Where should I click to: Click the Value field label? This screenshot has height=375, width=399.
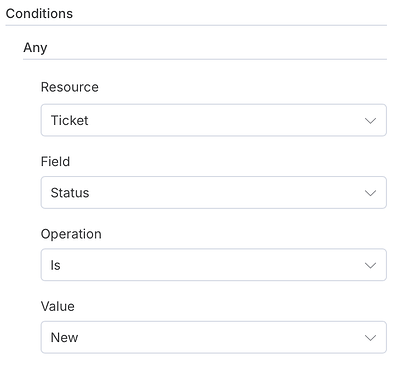pyautogui.click(x=58, y=306)
